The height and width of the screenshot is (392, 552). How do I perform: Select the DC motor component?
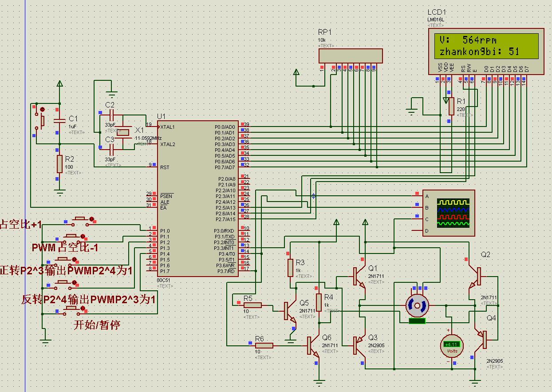(418, 305)
